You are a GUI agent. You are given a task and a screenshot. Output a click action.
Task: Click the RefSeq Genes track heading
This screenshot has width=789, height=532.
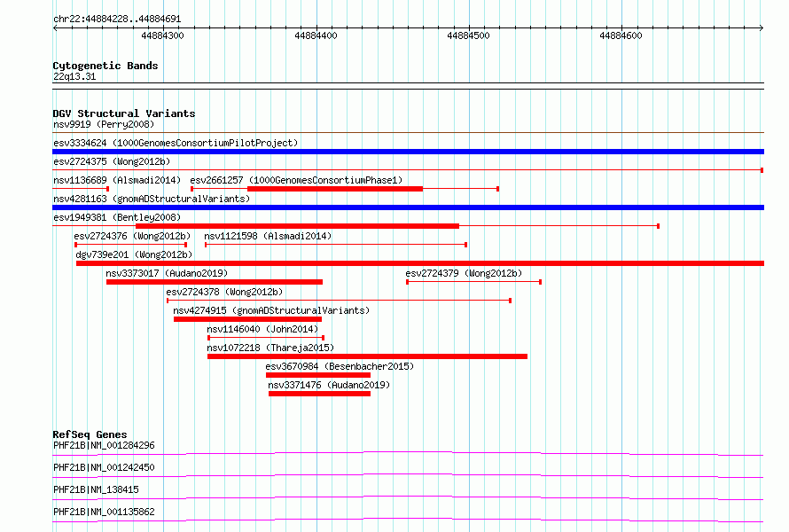point(90,434)
